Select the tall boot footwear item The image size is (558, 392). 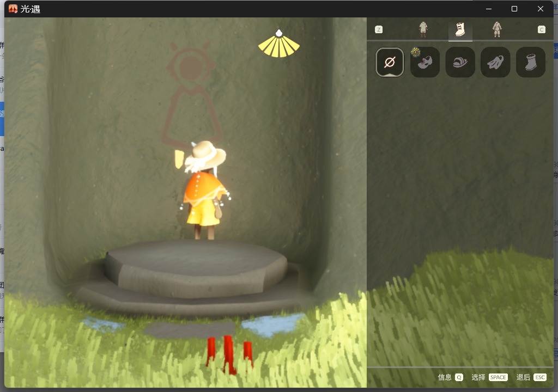coord(531,62)
